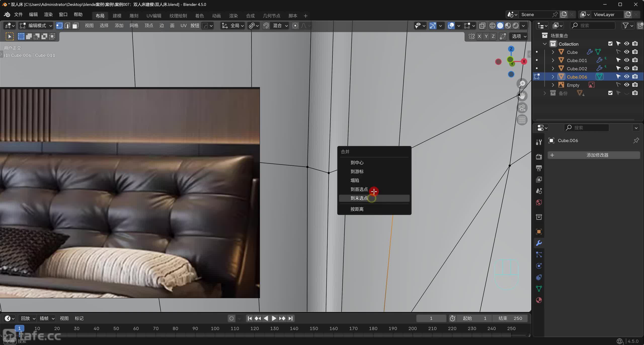Toggle X-ray display icon

(x=482, y=26)
